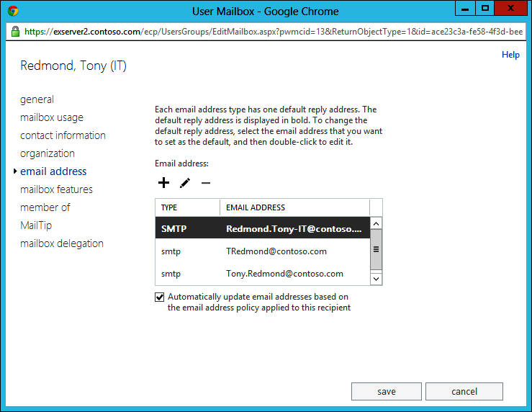The width and height of the screenshot is (532, 412).
Task: View the member of section
Action: point(45,207)
